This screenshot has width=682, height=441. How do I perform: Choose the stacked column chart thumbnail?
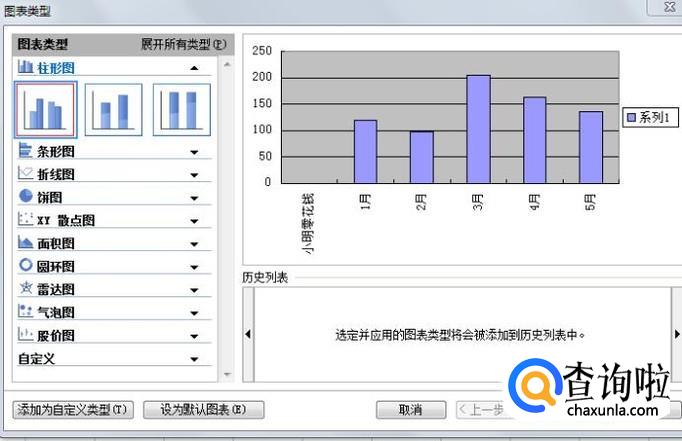pos(114,110)
